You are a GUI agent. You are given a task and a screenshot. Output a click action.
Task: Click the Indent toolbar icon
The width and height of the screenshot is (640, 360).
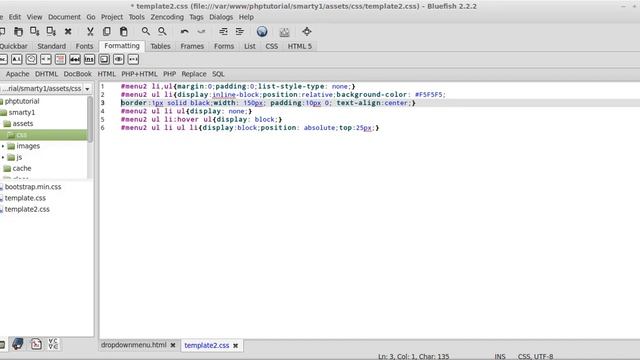[240, 31]
